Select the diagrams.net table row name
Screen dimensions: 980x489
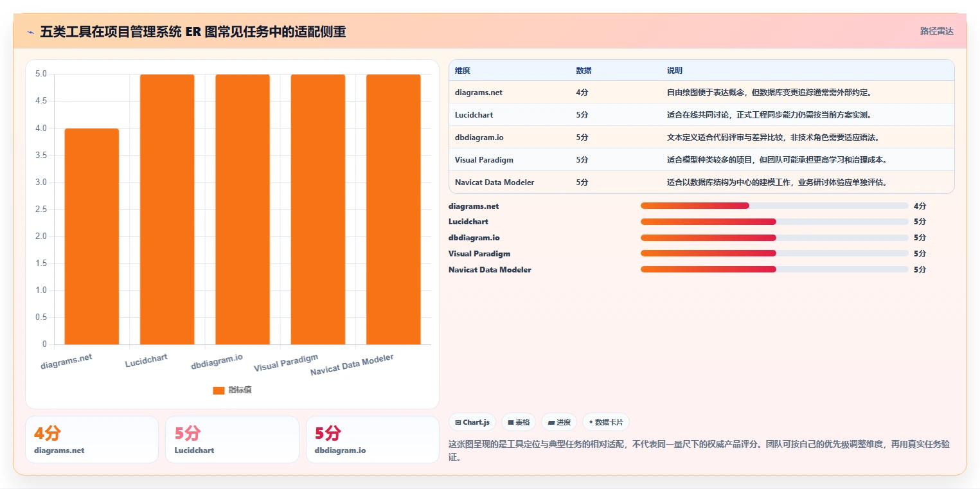pos(479,93)
